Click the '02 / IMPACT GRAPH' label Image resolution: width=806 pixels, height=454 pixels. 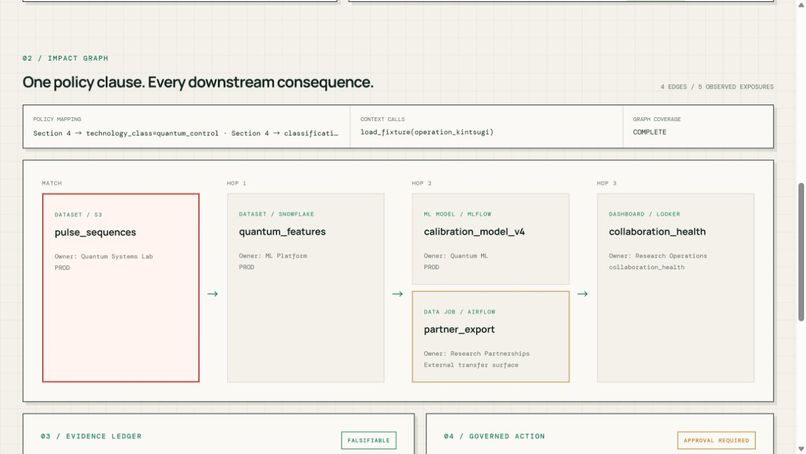coord(65,58)
